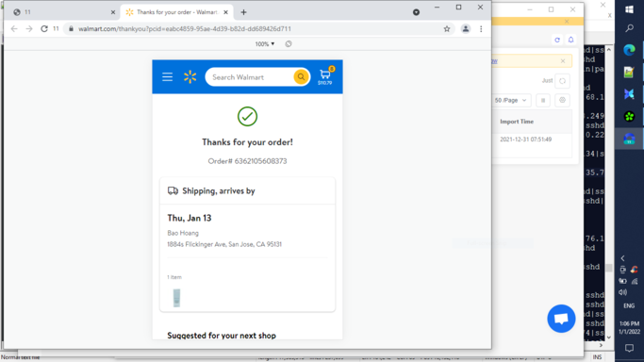Click the yellow search magnifier button
The image size is (644, 362).
click(301, 76)
